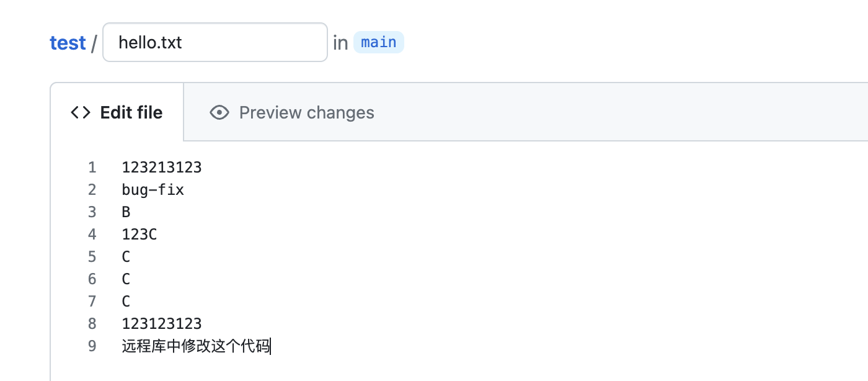Select line number 3 in the gutter

click(92, 212)
